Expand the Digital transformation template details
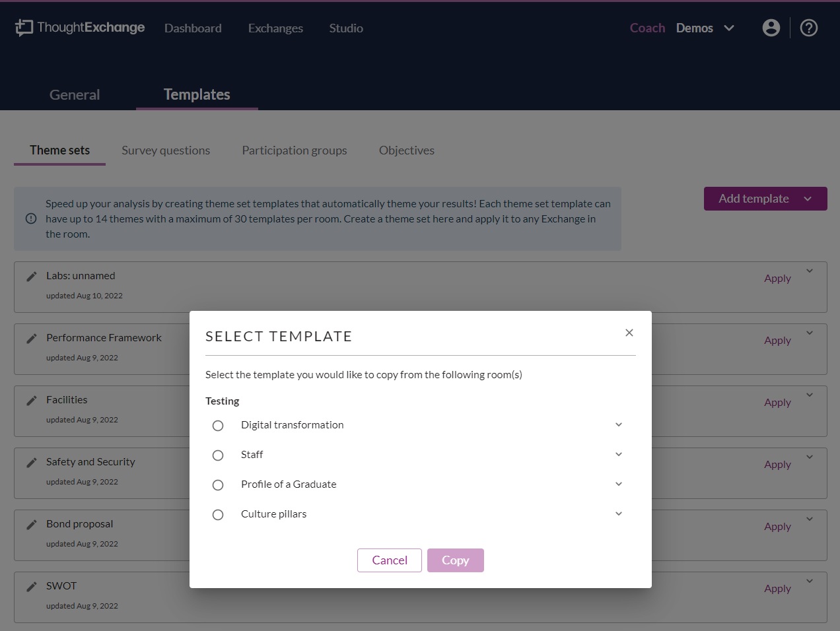The height and width of the screenshot is (631, 840). tap(619, 424)
